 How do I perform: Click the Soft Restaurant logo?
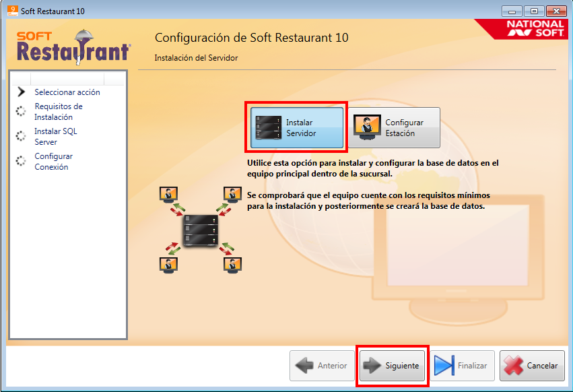[73, 47]
